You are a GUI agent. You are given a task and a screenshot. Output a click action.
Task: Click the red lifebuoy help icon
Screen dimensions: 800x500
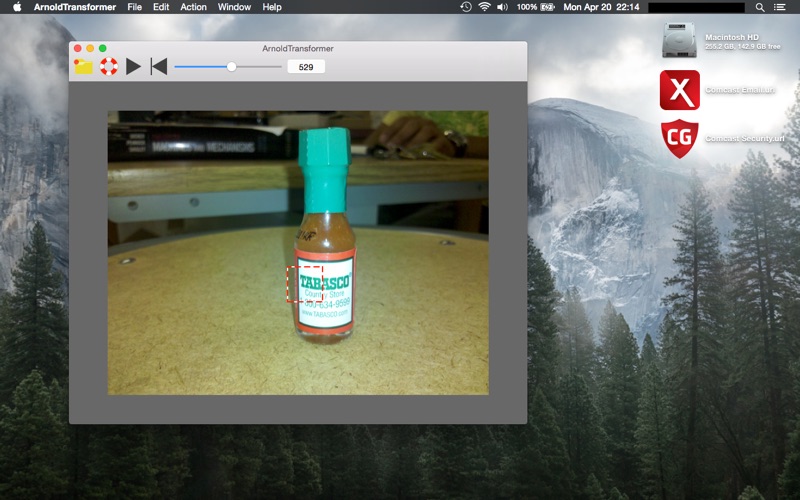tap(109, 66)
